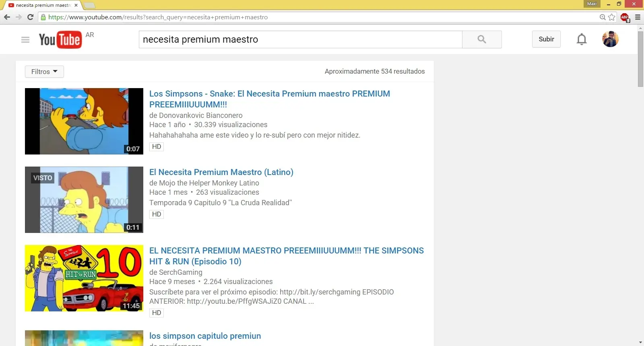Click 'Temporada 9 Capitulo 9' description text
The image size is (644, 346).
pos(221,203)
